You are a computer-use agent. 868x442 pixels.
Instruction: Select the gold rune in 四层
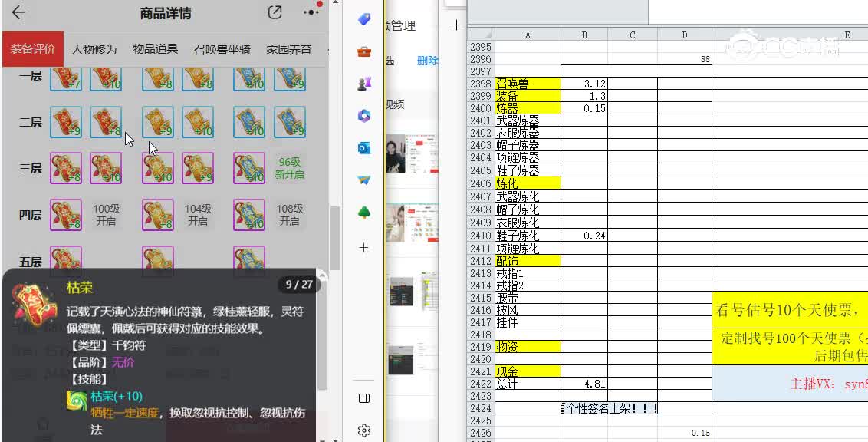[x=158, y=215]
